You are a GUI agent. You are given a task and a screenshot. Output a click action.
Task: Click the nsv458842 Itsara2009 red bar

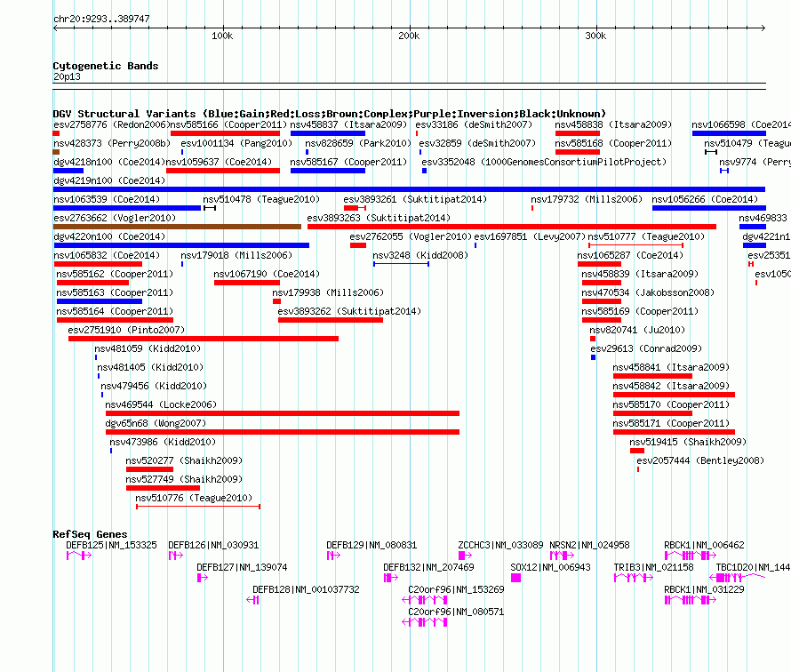(x=674, y=395)
